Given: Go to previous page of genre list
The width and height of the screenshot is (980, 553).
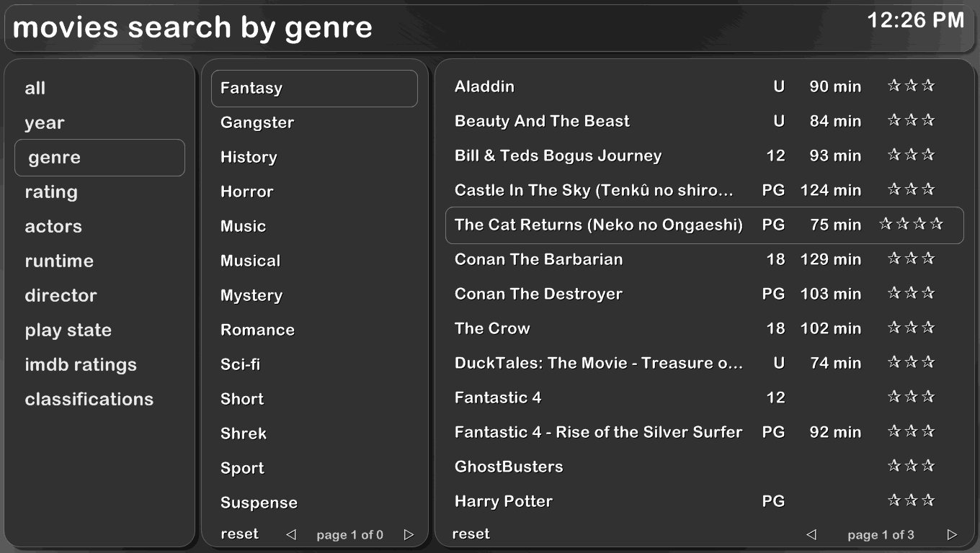Looking at the screenshot, I should 291,534.
